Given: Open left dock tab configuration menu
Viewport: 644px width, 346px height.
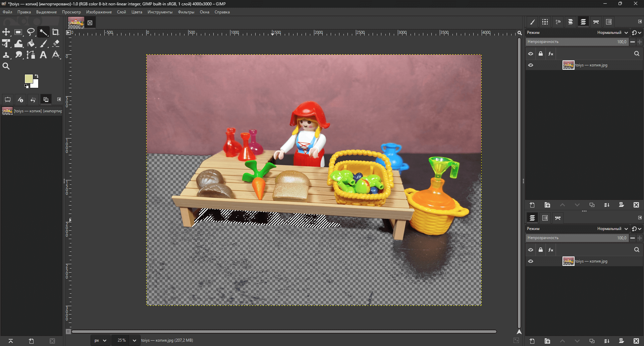Looking at the screenshot, I should point(59,99).
